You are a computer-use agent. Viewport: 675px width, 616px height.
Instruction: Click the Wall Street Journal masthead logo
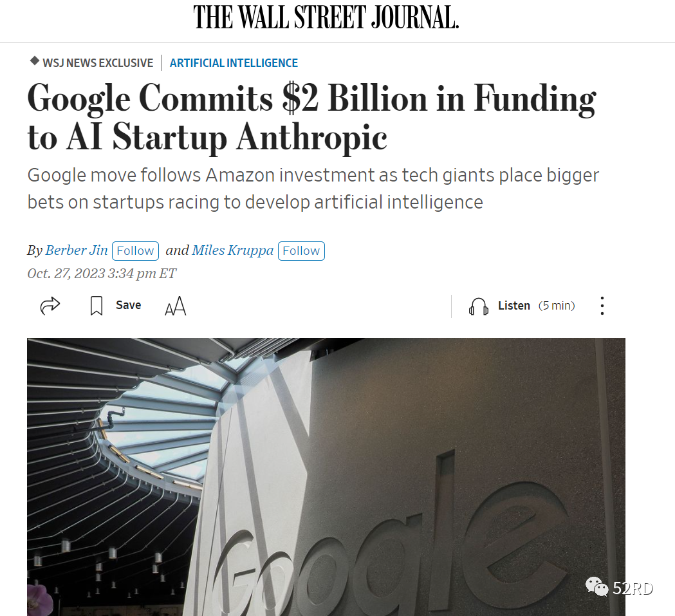click(326, 17)
